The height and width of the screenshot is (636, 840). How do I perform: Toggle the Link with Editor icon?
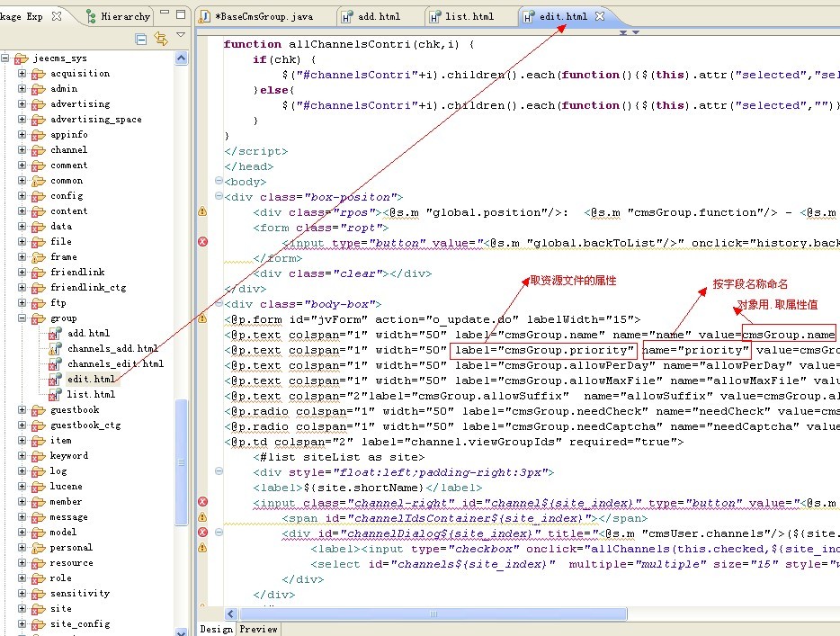(161, 39)
